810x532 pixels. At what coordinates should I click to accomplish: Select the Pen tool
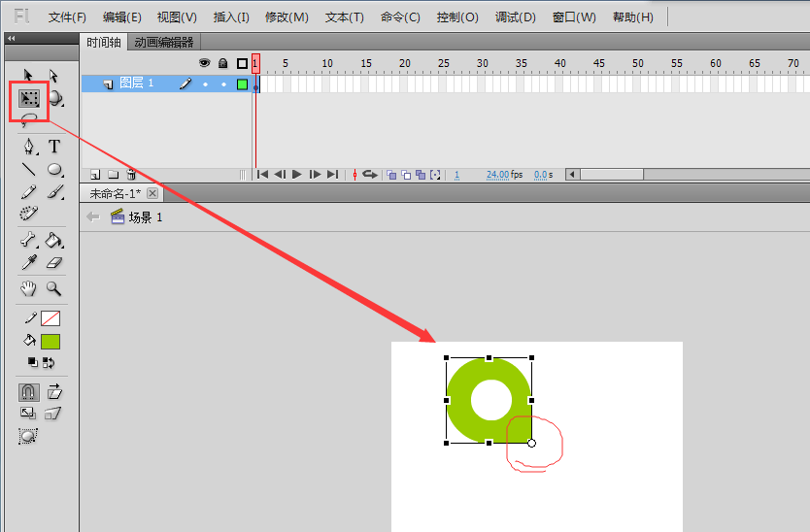pos(29,147)
